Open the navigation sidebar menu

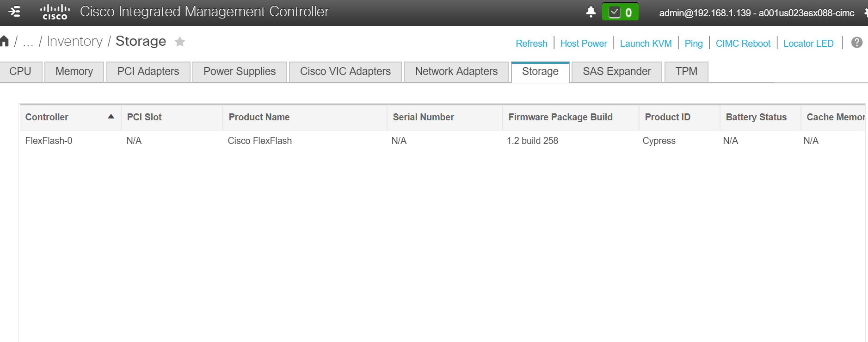tap(15, 12)
